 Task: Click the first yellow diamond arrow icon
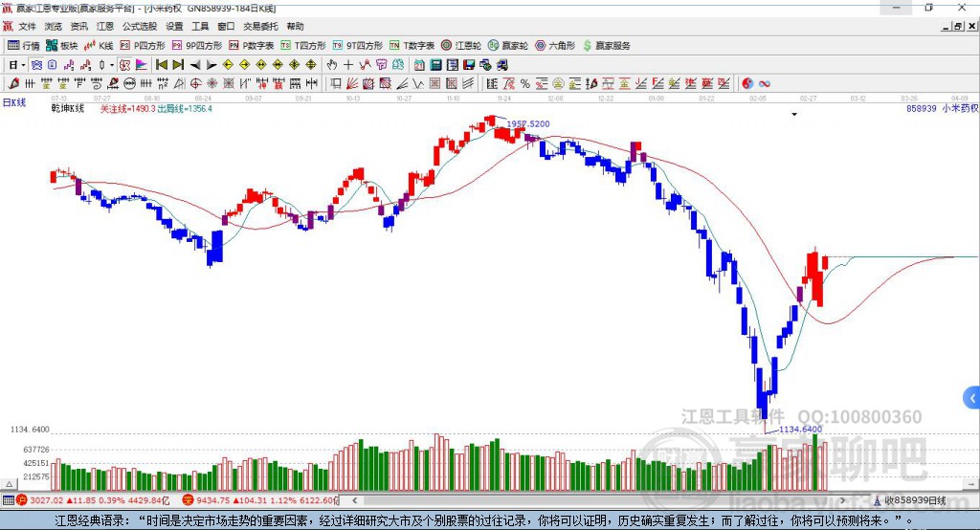coord(228,65)
